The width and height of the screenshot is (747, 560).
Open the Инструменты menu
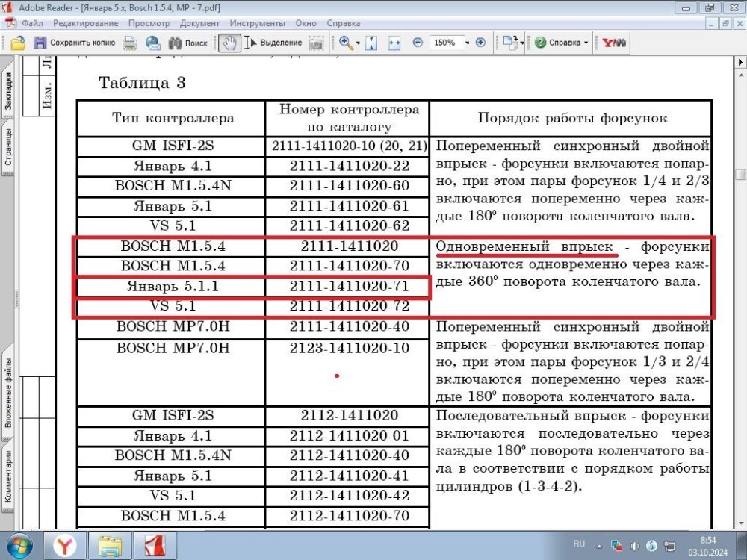click(x=257, y=23)
